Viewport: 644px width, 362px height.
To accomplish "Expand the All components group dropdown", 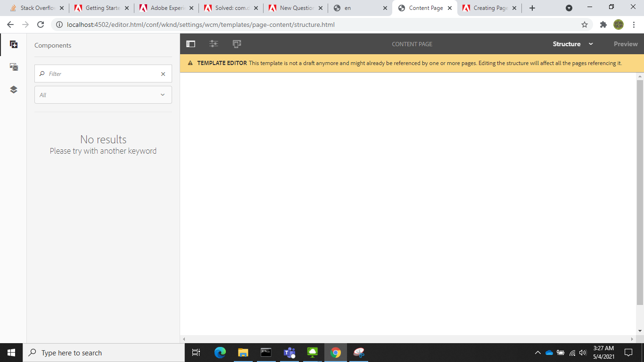I will click(x=163, y=95).
